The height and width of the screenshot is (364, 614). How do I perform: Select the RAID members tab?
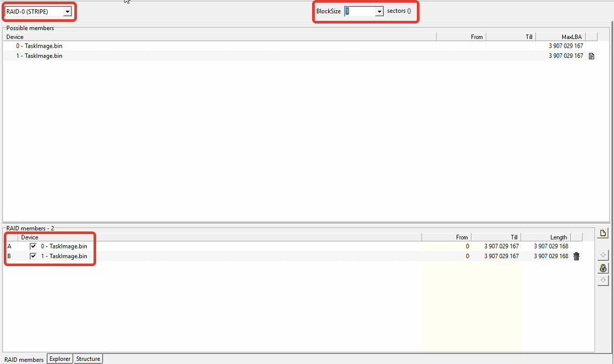pos(24,360)
